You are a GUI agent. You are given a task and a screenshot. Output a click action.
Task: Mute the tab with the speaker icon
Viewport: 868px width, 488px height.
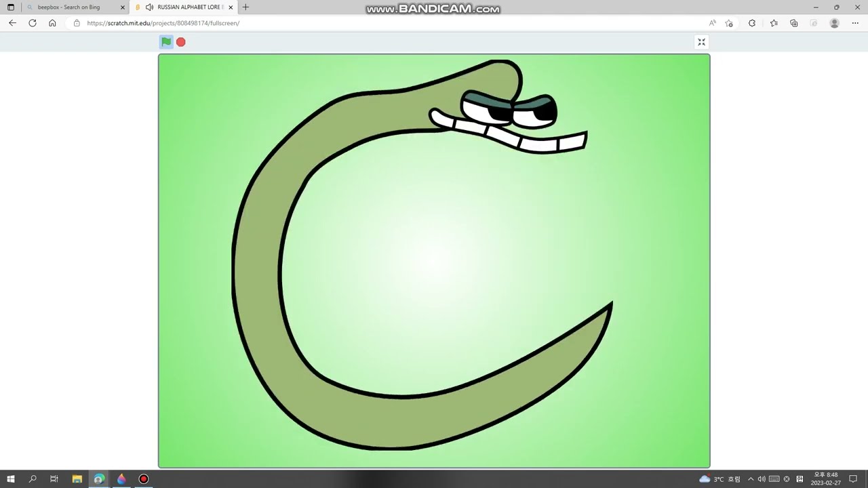[149, 7]
